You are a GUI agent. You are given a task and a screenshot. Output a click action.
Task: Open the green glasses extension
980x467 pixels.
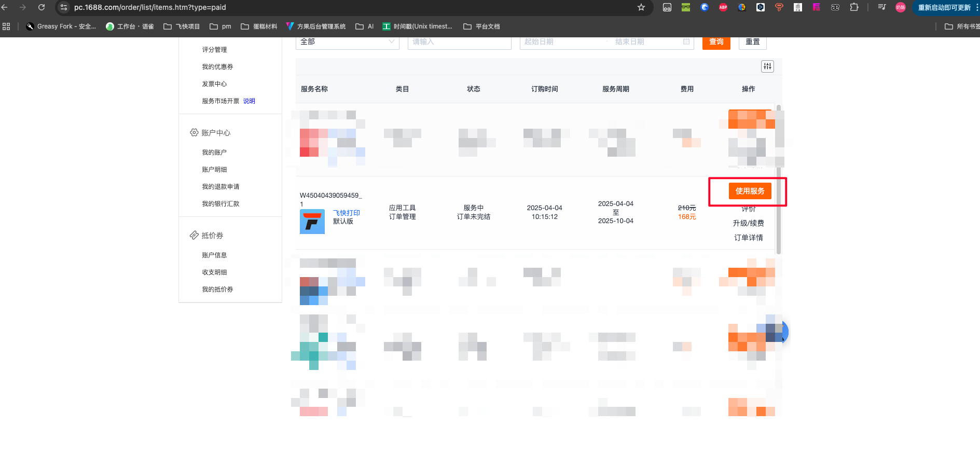[686, 7]
